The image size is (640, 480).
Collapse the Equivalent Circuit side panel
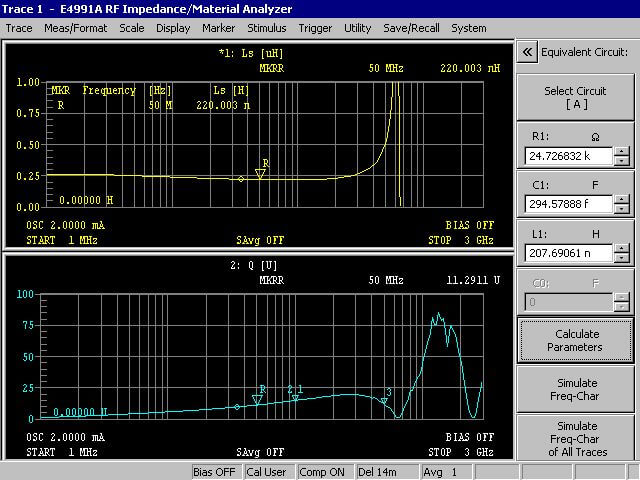[527, 52]
